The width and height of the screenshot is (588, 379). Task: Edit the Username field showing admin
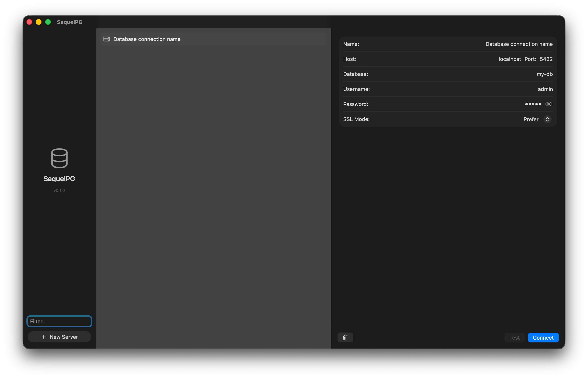(x=545, y=89)
